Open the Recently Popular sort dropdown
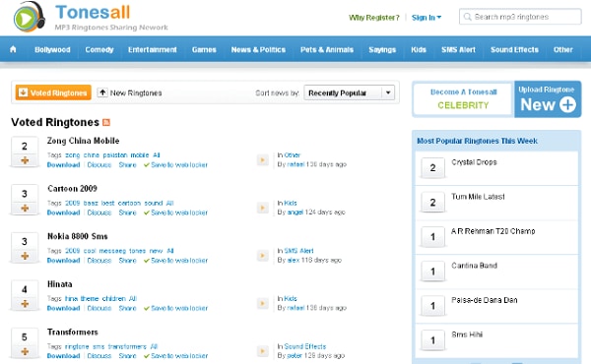 pyautogui.click(x=349, y=92)
